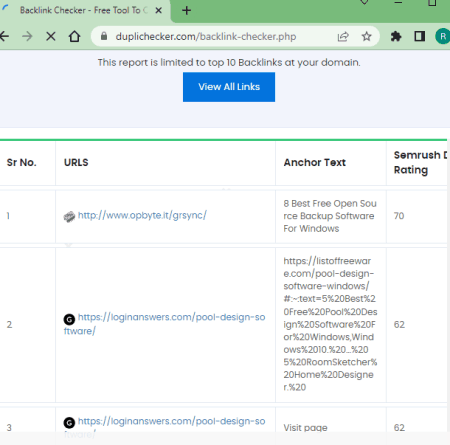The height and width of the screenshot is (445, 450).
Task: Toggle the browser side panel icon
Action: pyautogui.click(x=419, y=36)
